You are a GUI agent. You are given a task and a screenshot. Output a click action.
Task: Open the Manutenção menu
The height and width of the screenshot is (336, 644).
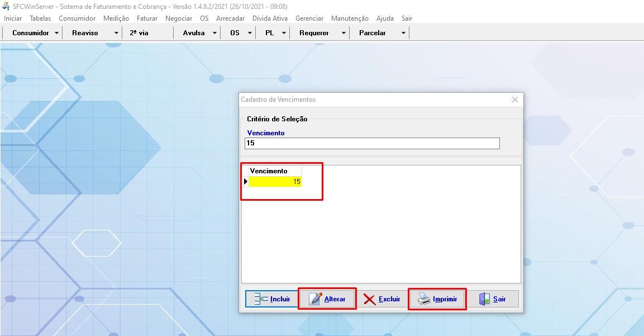(x=350, y=18)
